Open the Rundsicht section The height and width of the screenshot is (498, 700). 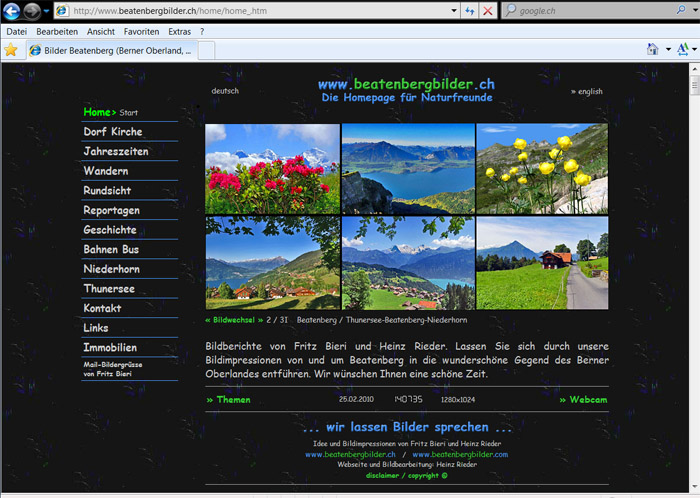[x=107, y=191]
